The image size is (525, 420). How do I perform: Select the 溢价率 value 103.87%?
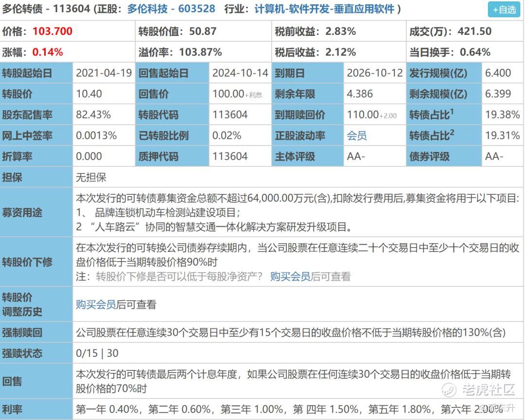tap(201, 52)
